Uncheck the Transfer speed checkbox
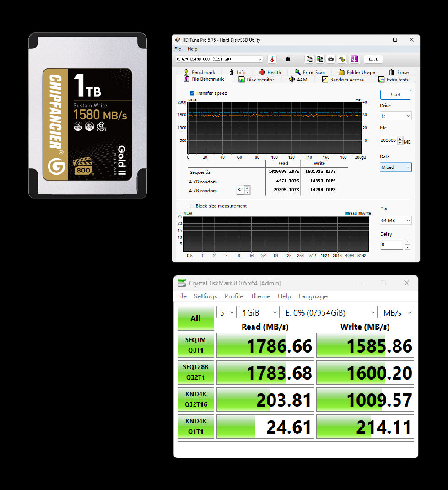The image size is (448, 490). pos(192,93)
